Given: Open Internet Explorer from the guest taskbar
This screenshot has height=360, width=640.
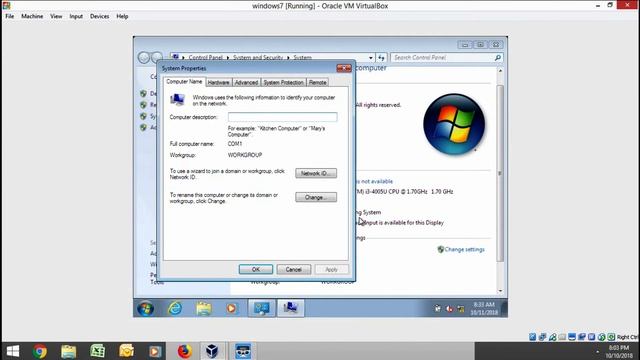Looking at the screenshot, I should click(175, 308).
